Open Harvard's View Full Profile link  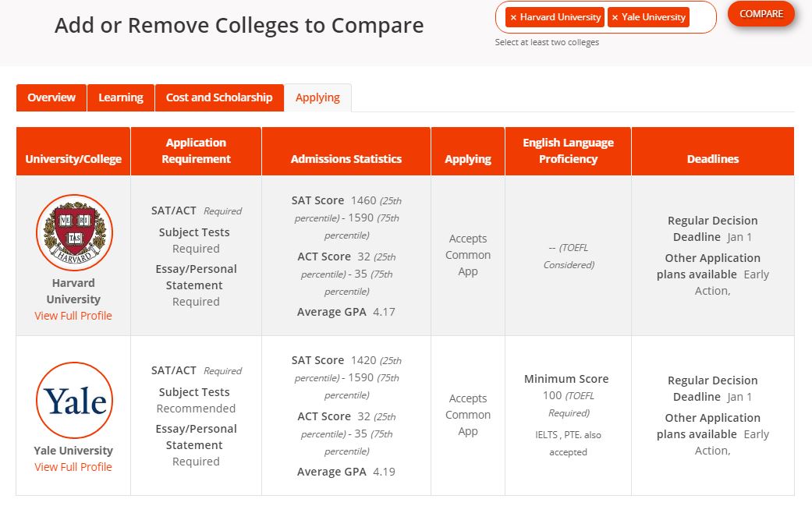73,316
